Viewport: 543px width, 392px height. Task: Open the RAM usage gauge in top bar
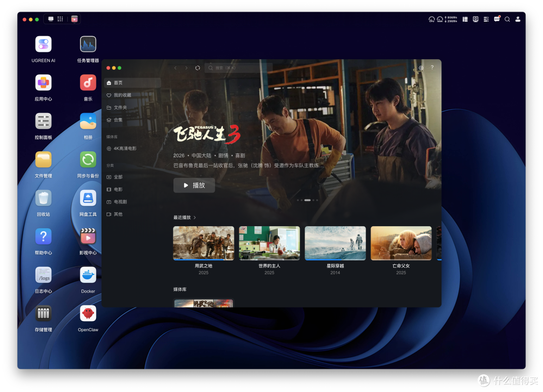pyautogui.click(x=440, y=20)
